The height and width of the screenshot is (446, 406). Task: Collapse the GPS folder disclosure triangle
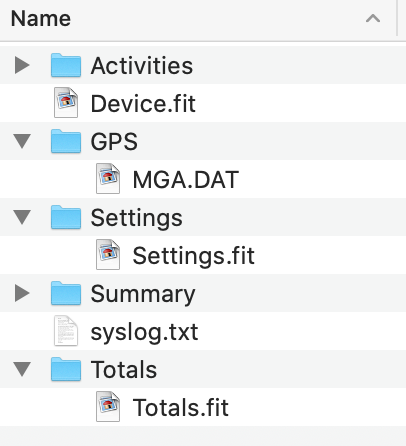click(x=22, y=141)
